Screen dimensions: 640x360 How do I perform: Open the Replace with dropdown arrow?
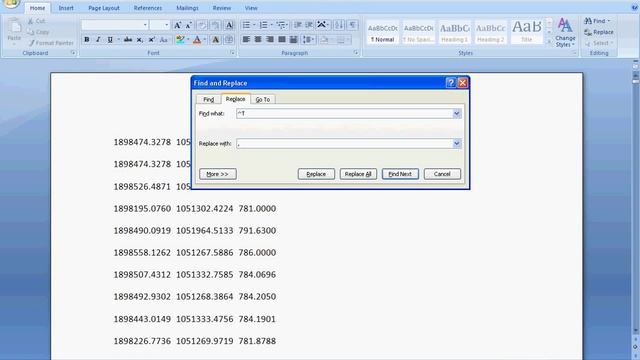457,144
